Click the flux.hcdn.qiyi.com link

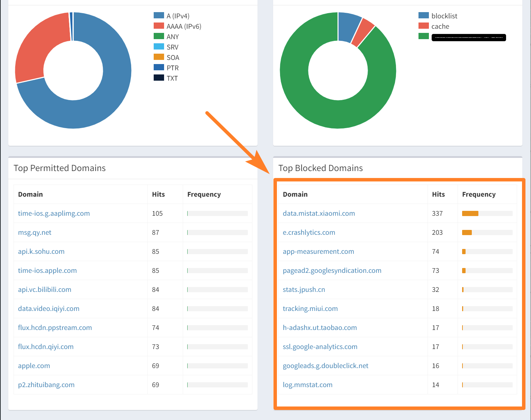[x=46, y=347]
